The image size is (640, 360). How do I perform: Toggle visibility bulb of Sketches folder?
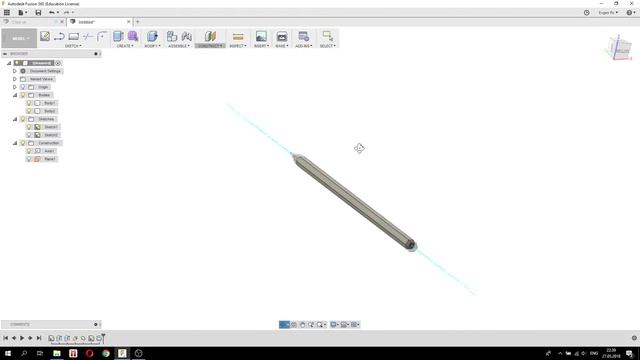coord(23,119)
